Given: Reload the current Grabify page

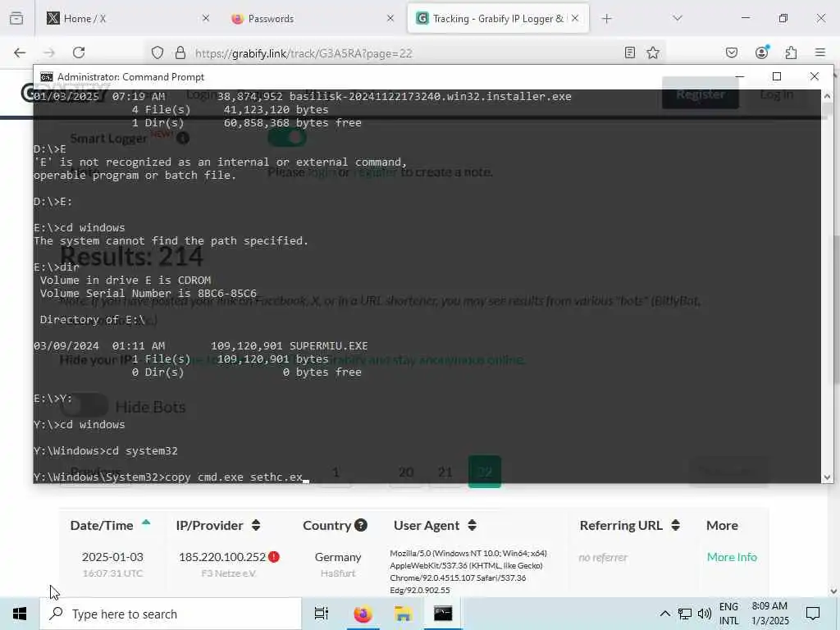Looking at the screenshot, I should point(79,52).
